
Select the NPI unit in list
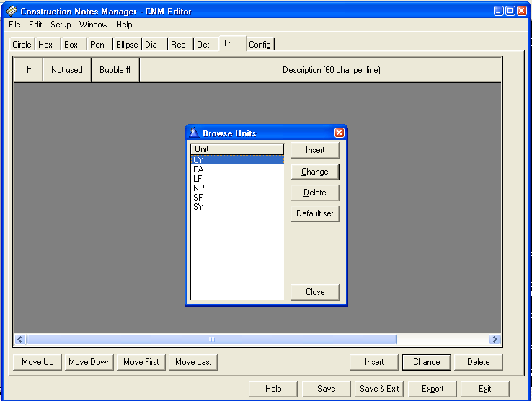click(x=200, y=188)
